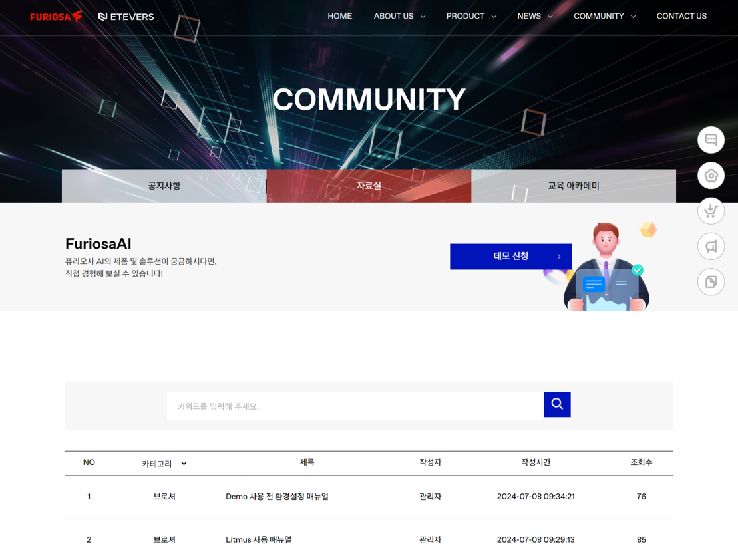Open the chat bubble floating icon
Viewport: 738px width, 560px height.
(x=711, y=140)
